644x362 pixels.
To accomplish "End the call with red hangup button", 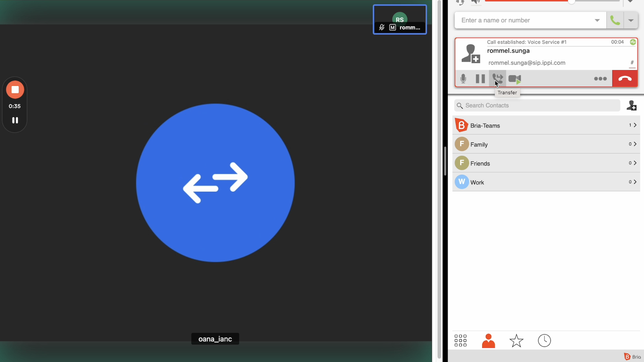I will (625, 79).
